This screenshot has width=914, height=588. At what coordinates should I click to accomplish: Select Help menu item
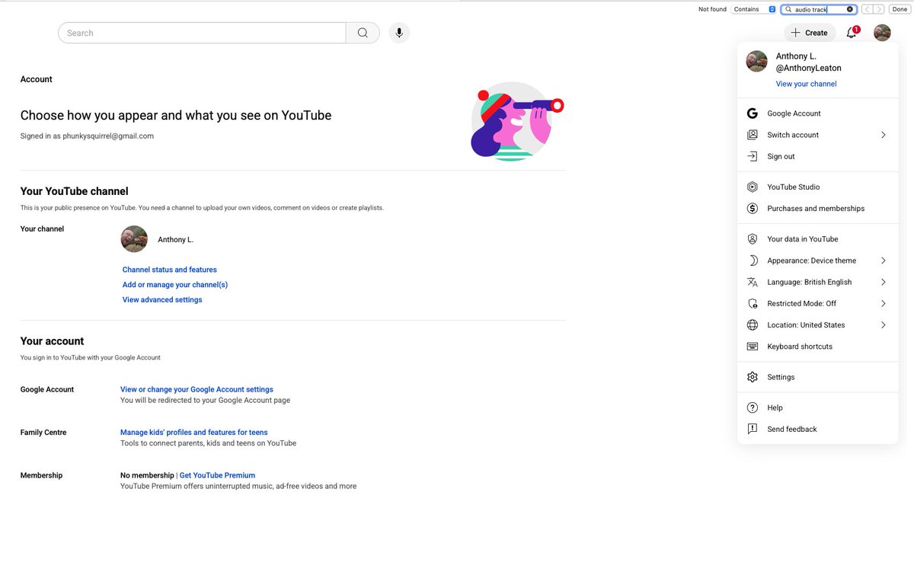[x=818, y=407]
